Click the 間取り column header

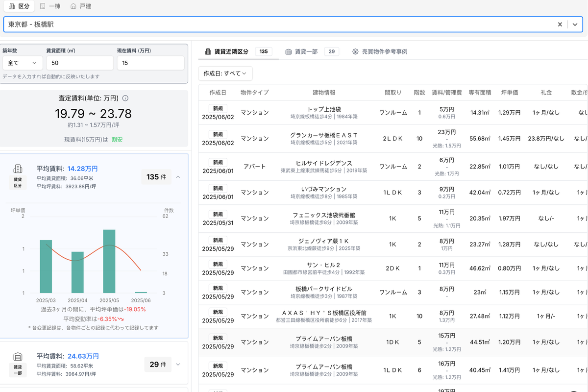[x=393, y=93]
